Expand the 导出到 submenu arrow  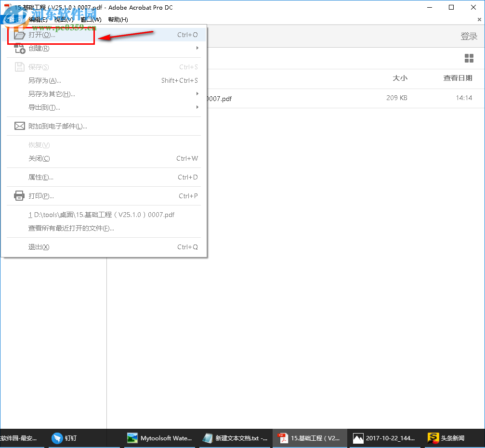tap(197, 107)
